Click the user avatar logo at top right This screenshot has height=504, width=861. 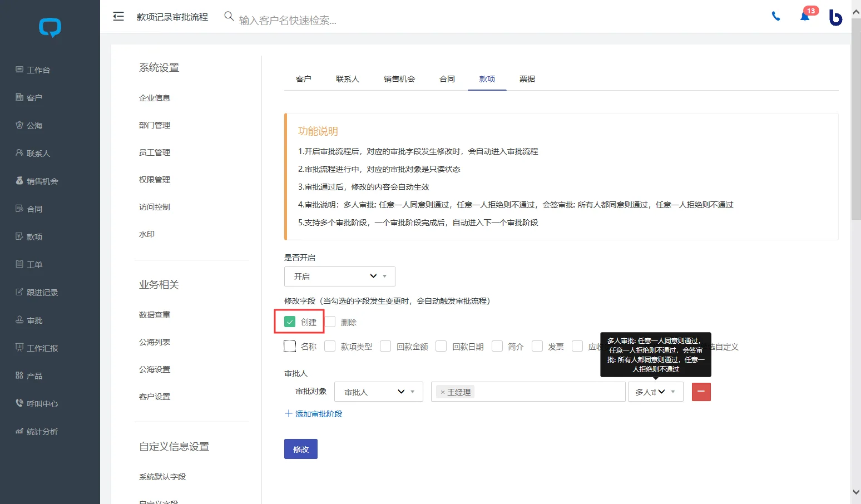pyautogui.click(x=835, y=17)
